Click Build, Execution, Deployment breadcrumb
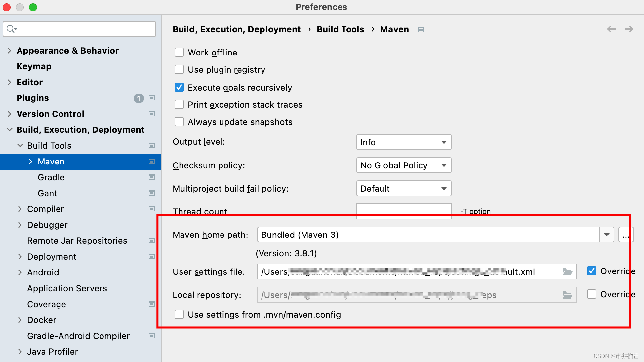644x362 pixels. click(236, 29)
